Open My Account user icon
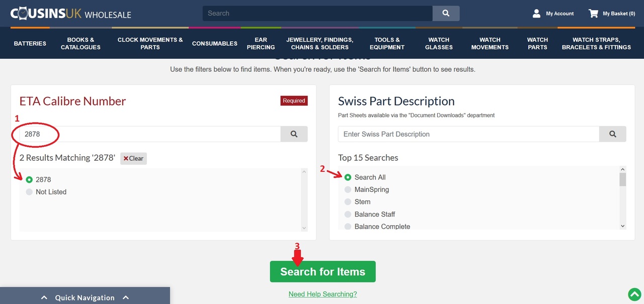Screen dimensions: 644x304 pyautogui.click(x=536, y=14)
